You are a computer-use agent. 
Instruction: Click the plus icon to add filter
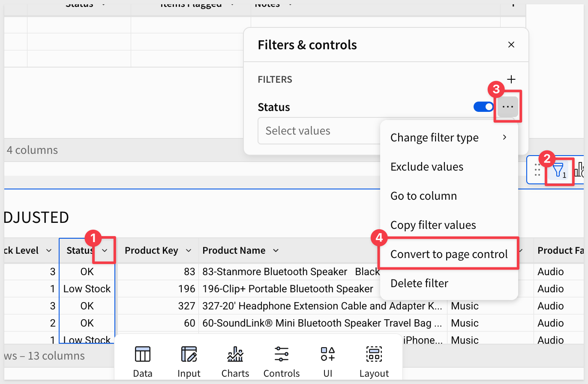point(511,79)
